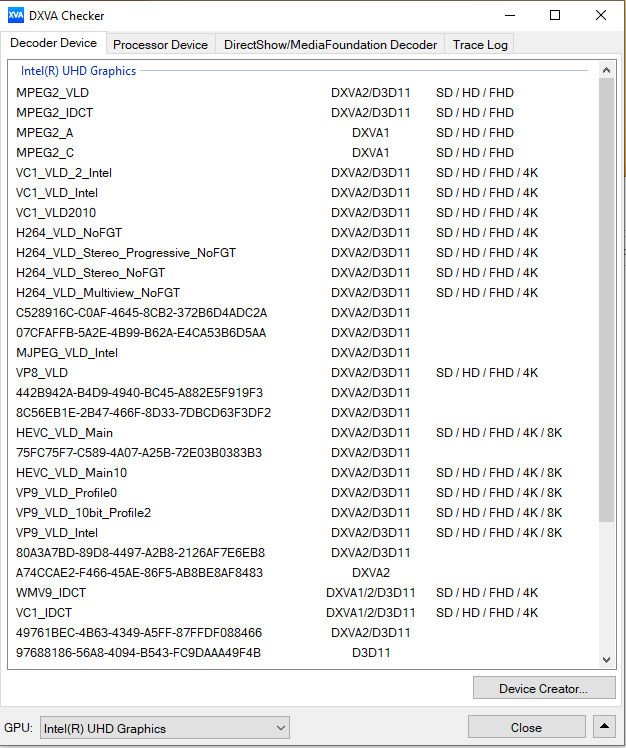Viewport: 626px width, 748px height.
Task: Click the up-arrow button beside Close
Action: click(x=605, y=727)
